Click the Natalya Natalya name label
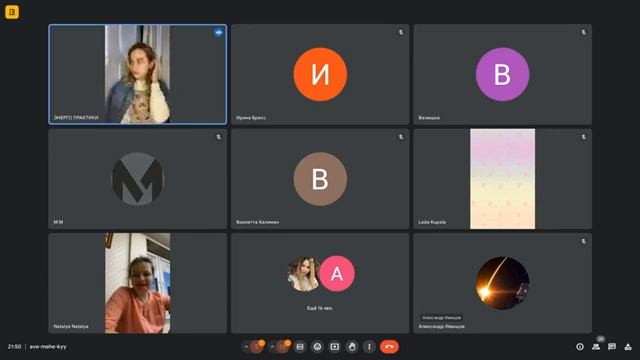The image size is (640, 360). coord(71,327)
